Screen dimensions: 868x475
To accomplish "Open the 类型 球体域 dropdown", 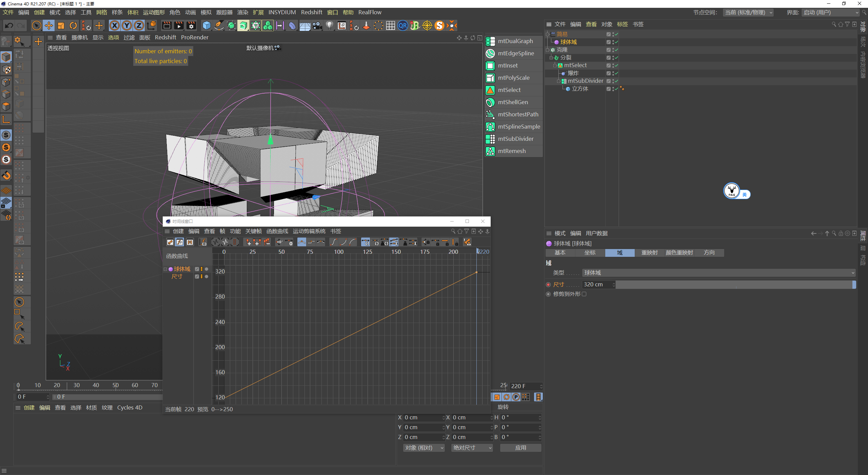I will pos(718,273).
